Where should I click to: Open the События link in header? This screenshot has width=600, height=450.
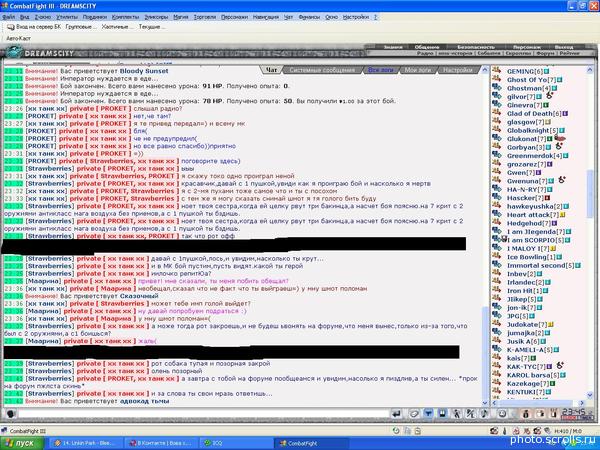(x=489, y=53)
